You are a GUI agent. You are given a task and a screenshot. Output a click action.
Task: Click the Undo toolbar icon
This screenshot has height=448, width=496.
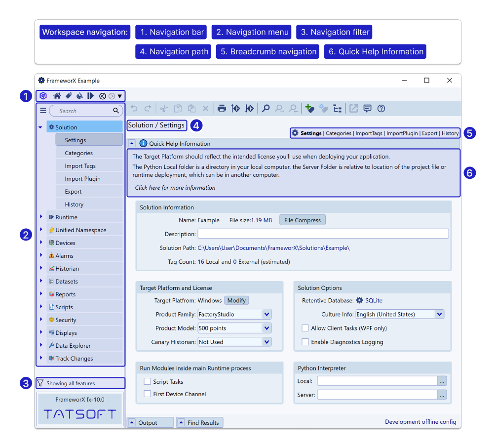[x=134, y=109]
